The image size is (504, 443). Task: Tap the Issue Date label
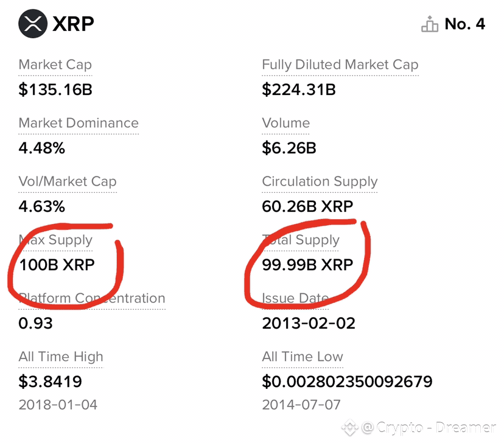[295, 298]
